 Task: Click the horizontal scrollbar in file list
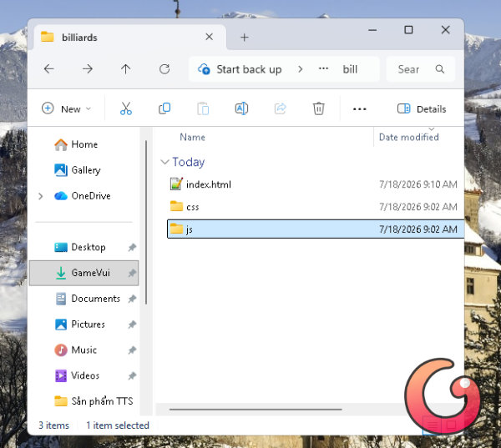pyautogui.click(x=256, y=409)
